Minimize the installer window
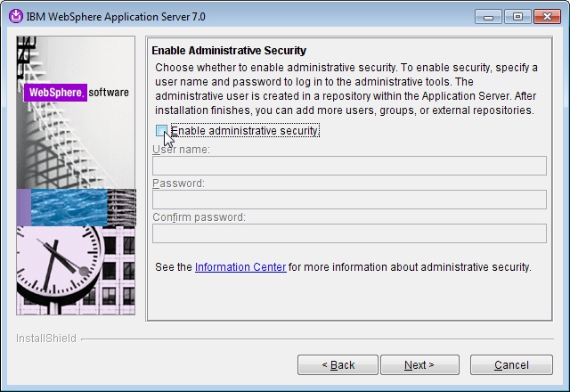The image size is (570, 392). click(489, 17)
